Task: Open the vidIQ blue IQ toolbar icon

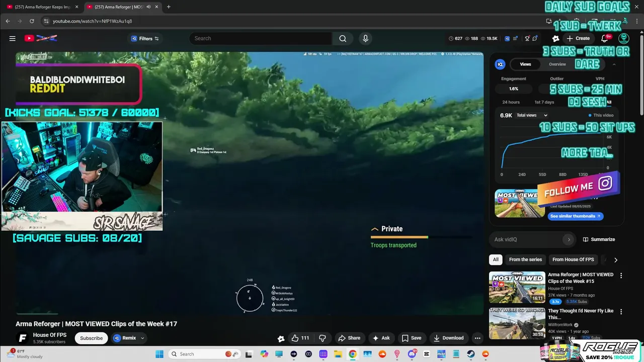Action: 507,38
